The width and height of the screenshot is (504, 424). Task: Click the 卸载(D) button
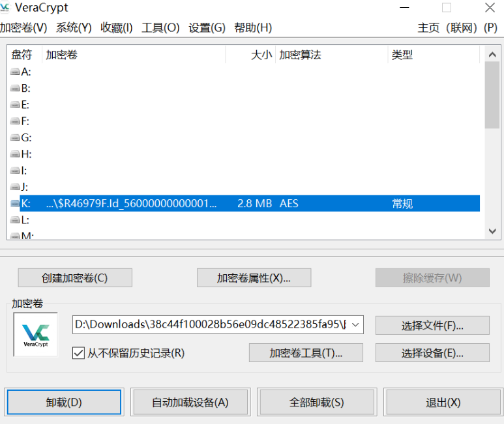64,402
